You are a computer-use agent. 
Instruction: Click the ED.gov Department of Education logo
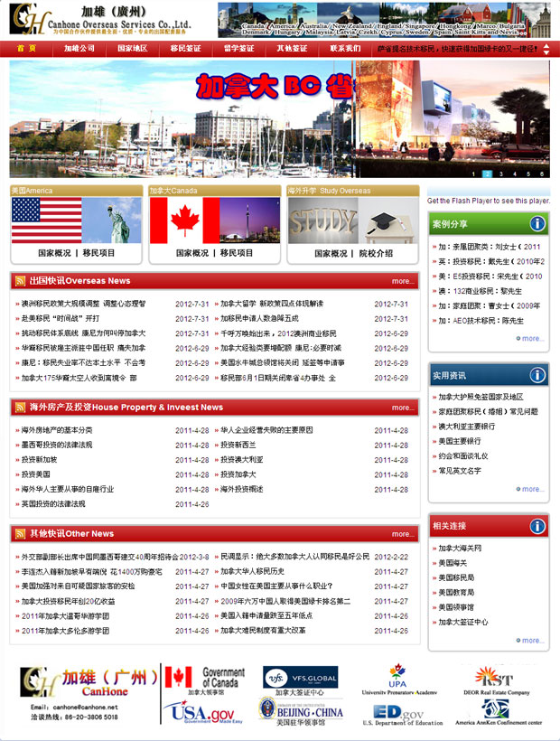pyautogui.click(x=399, y=714)
